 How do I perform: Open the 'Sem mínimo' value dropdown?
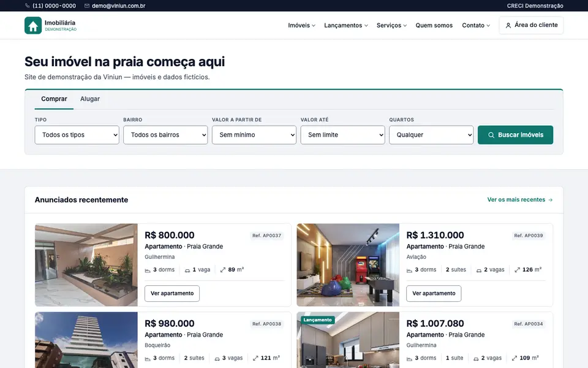point(254,135)
